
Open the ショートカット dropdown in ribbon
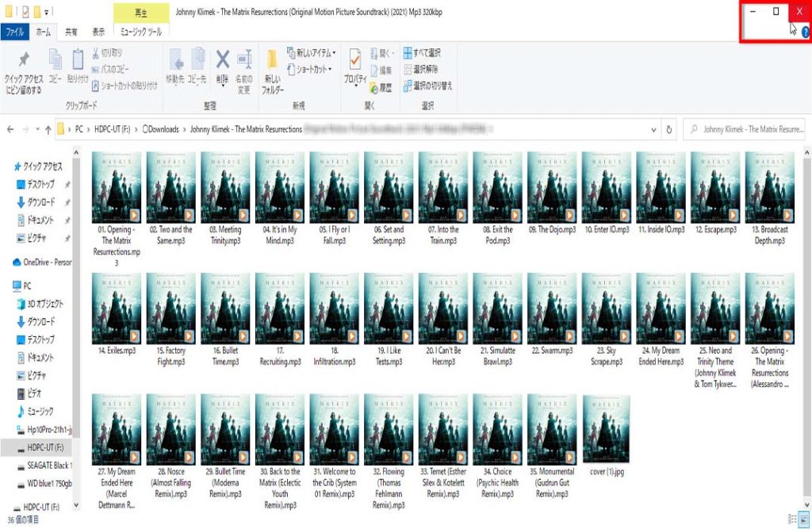[311, 69]
